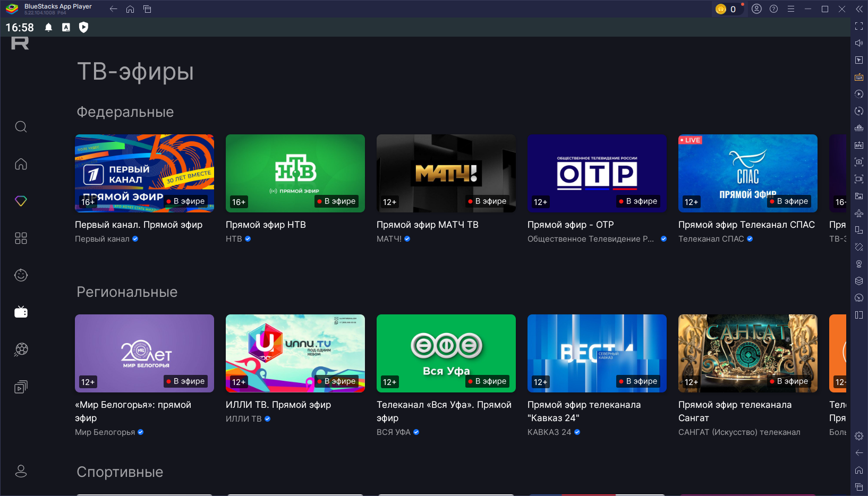Open the soccer ball sports icon
The height and width of the screenshot is (496, 868).
coord(21,349)
